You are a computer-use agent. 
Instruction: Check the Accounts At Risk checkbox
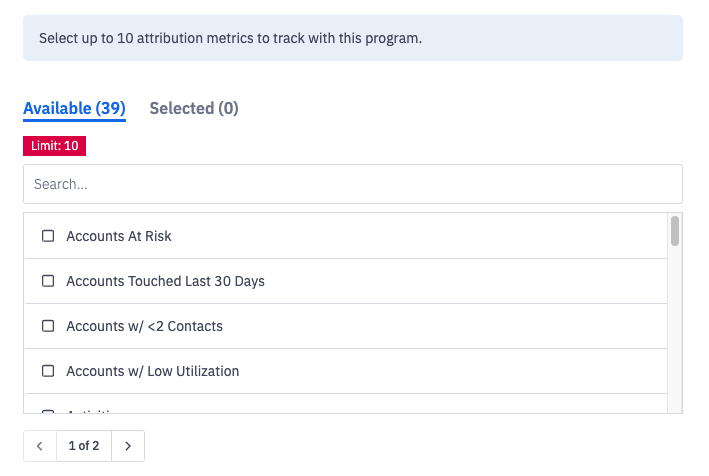[48, 236]
